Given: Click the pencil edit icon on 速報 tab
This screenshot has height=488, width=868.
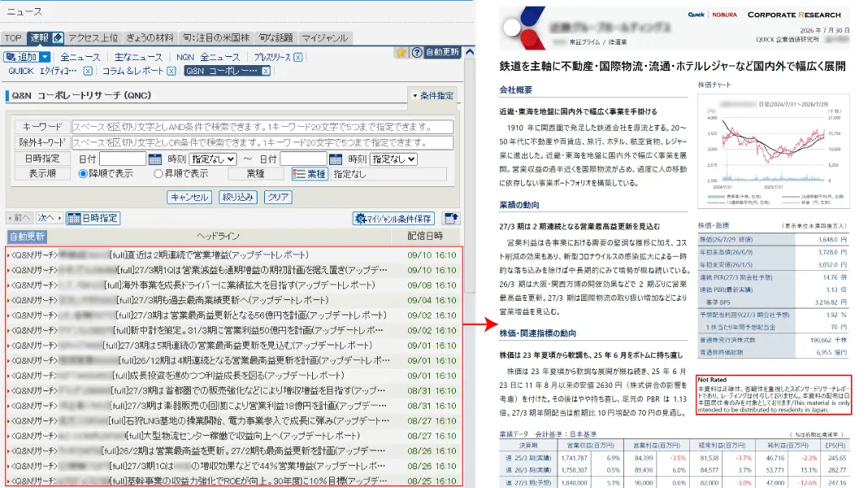Looking at the screenshot, I should pyautogui.click(x=58, y=37).
